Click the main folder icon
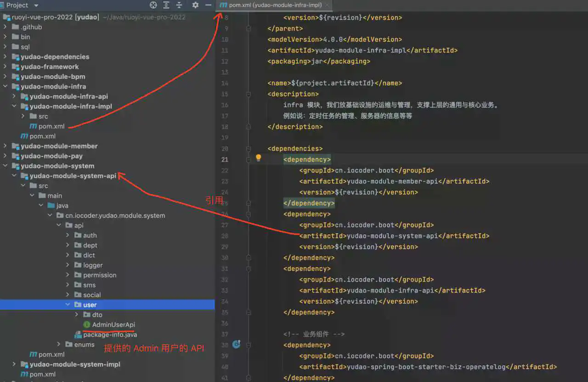 point(42,196)
